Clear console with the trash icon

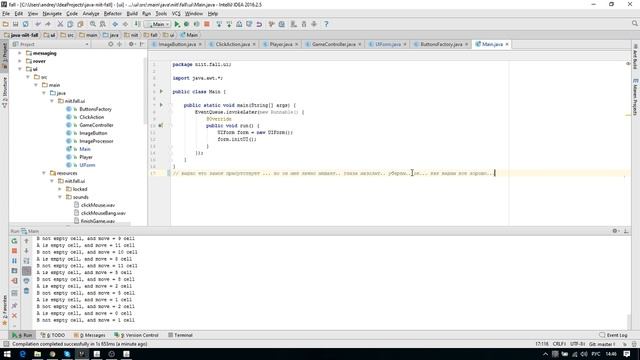pos(27,291)
